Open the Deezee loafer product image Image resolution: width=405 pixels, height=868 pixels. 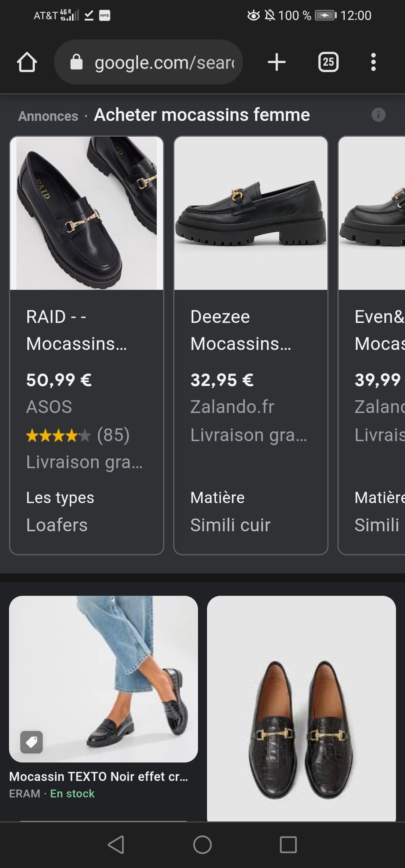[251, 213]
